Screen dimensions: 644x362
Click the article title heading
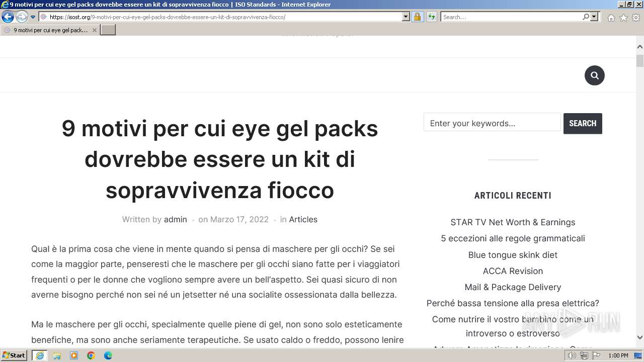point(220,159)
